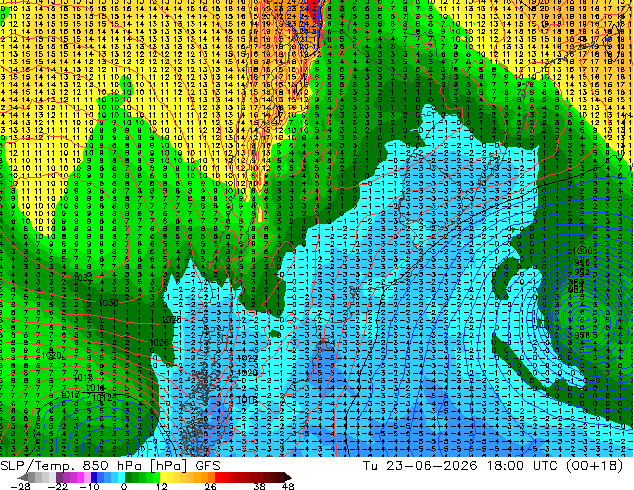Click the 48 label on the temperature legend

click(x=287, y=486)
